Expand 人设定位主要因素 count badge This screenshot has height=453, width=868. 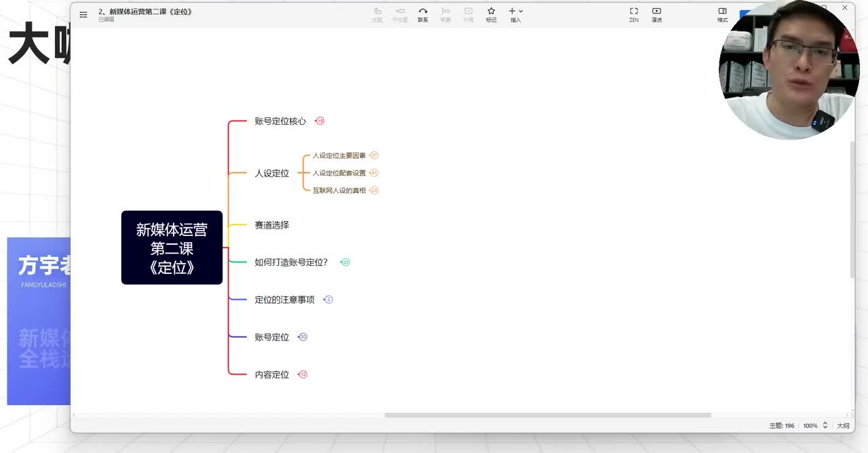374,155
